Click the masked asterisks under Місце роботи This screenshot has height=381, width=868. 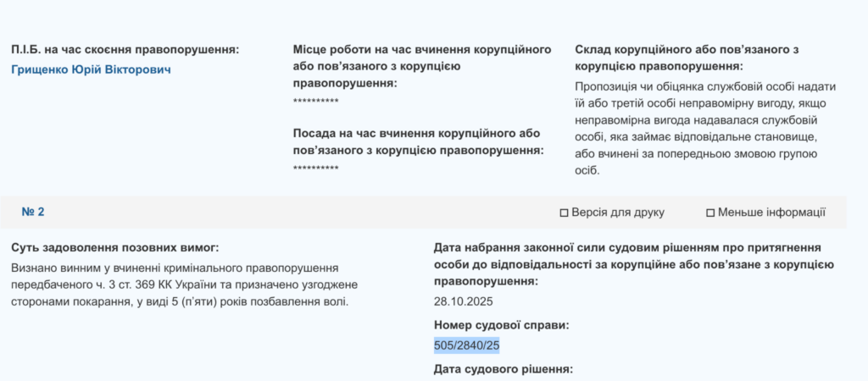tap(315, 102)
